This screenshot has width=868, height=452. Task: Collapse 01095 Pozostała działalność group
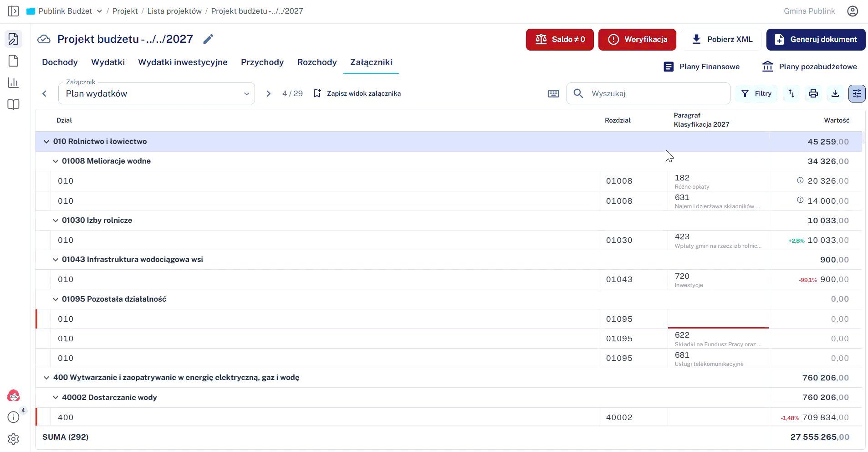[x=55, y=299]
